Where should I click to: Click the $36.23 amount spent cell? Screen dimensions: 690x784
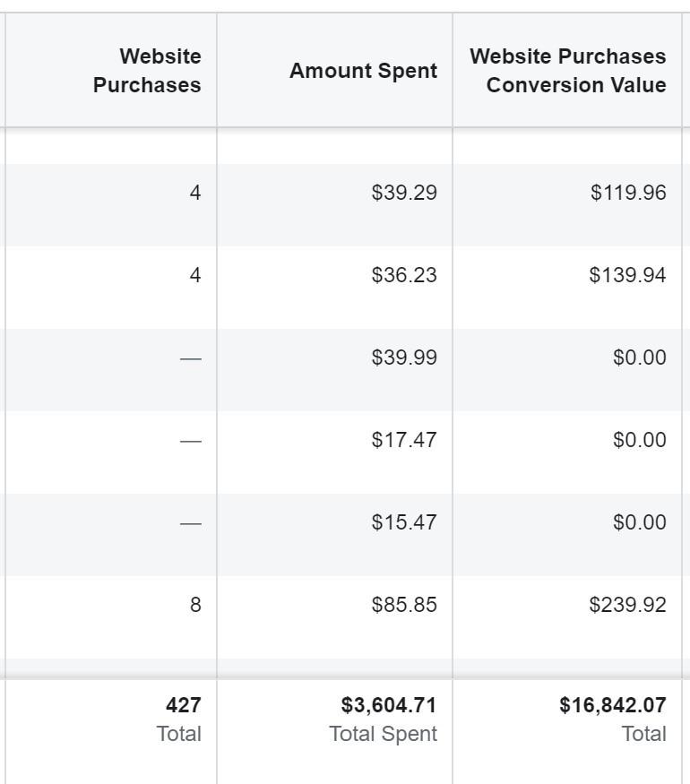(x=404, y=275)
